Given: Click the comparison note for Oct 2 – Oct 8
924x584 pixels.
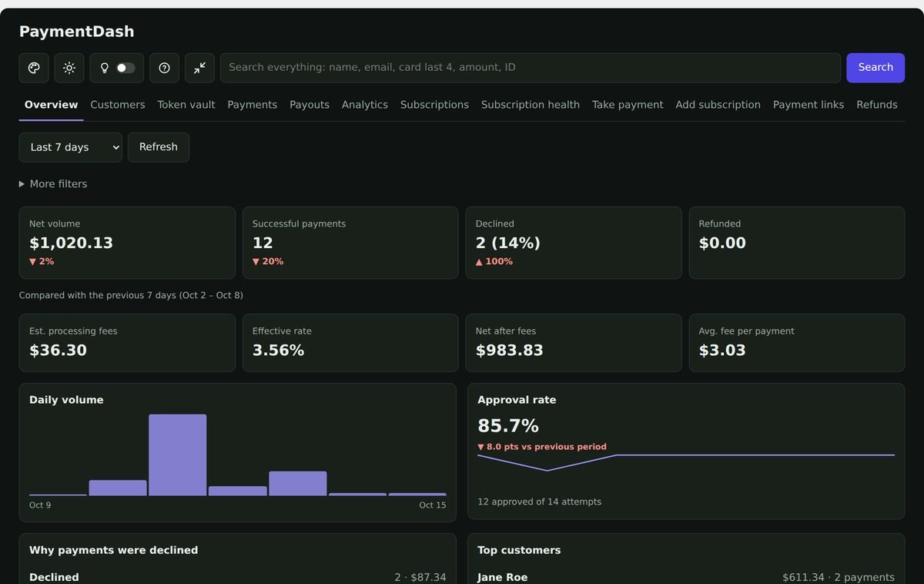Looking at the screenshot, I should [131, 296].
